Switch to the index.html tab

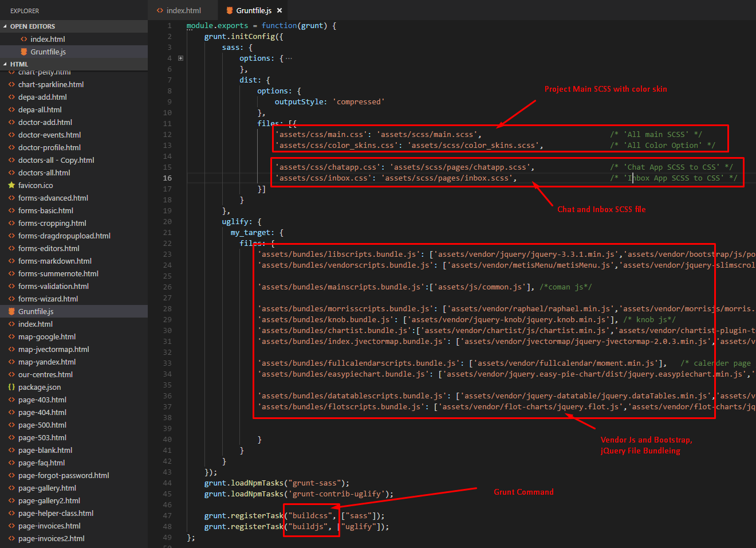(x=183, y=10)
